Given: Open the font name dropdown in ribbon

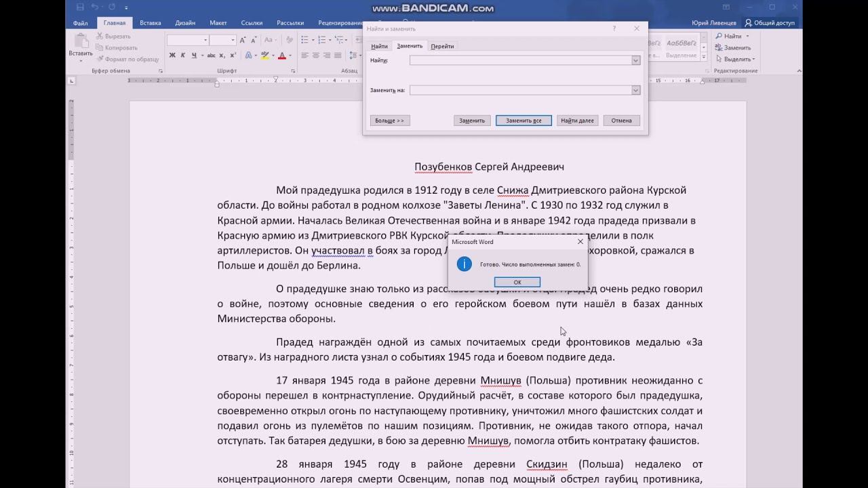Looking at the screenshot, I should point(205,40).
